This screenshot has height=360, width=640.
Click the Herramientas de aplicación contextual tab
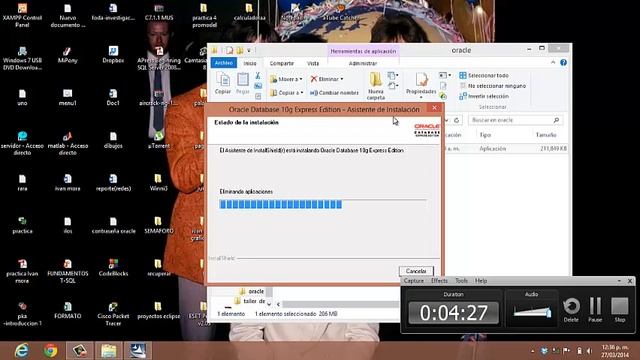[363, 51]
